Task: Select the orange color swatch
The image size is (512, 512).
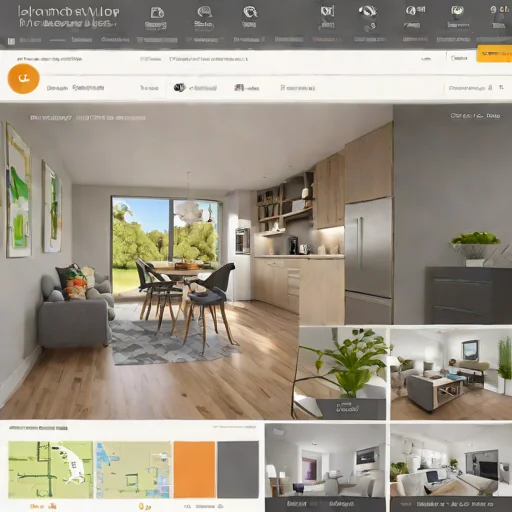Action: point(194,470)
